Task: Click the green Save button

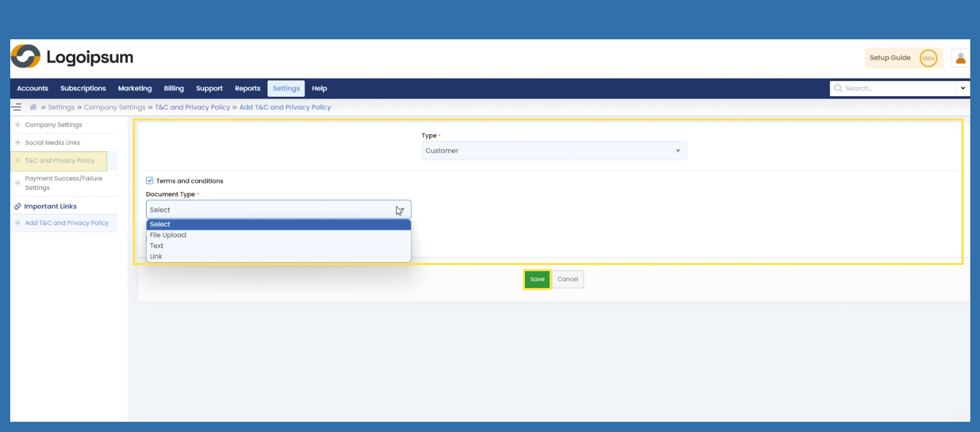Action: (x=537, y=279)
